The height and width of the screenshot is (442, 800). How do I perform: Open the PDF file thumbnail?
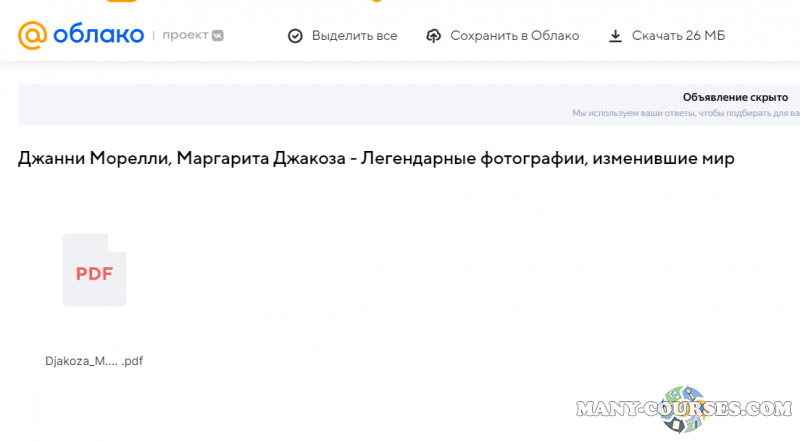pos(94,270)
